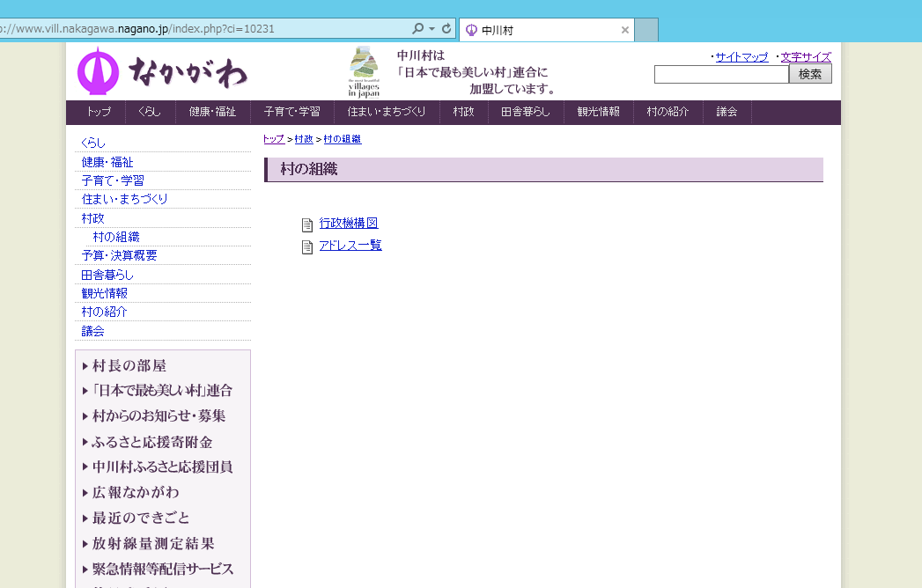Open 議会 in the top navigation bar
This screenshot has width=922, height=588.
727,113
